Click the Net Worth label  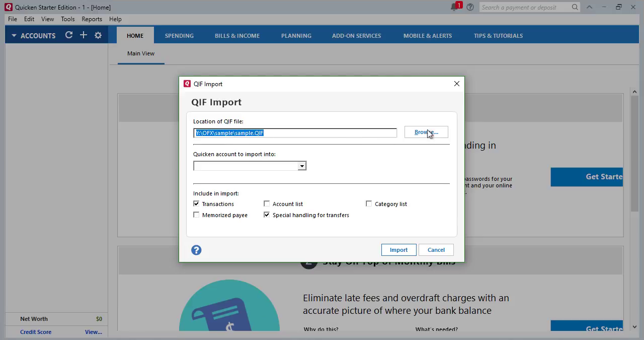tap(34, 319)
